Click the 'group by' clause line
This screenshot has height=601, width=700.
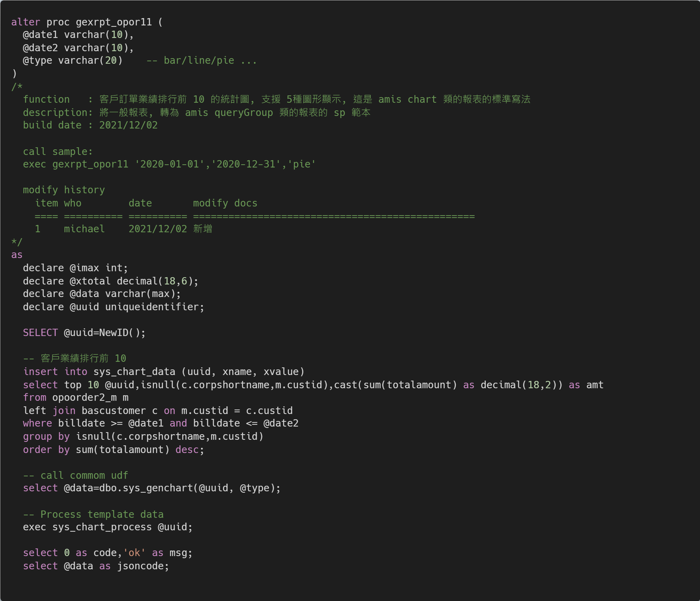tap(143, 436)
